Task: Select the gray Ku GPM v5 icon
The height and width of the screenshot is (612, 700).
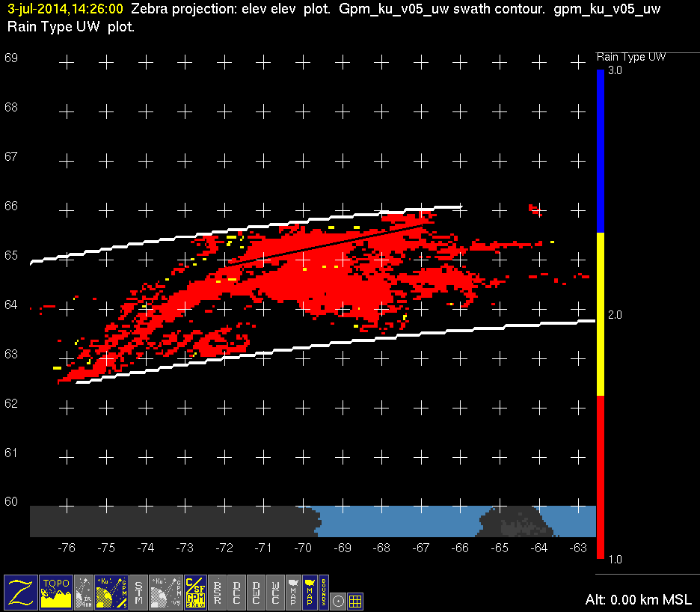Action: click(x=166, y=592)
